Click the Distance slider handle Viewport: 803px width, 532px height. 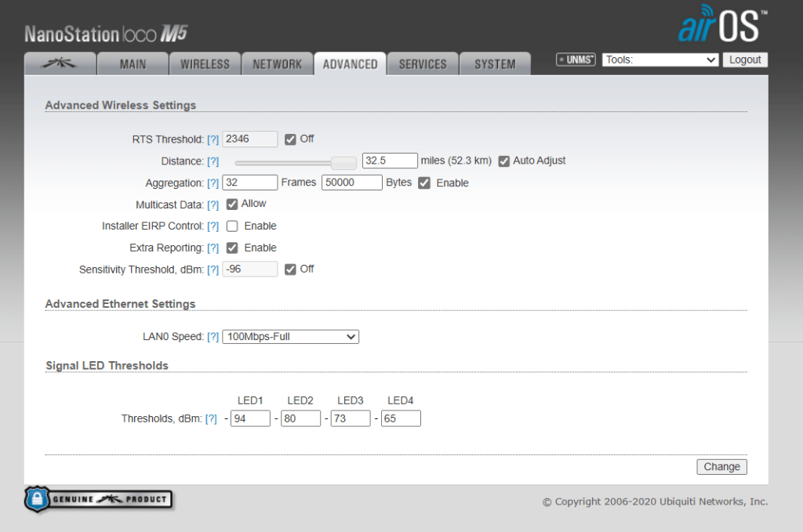343,162
